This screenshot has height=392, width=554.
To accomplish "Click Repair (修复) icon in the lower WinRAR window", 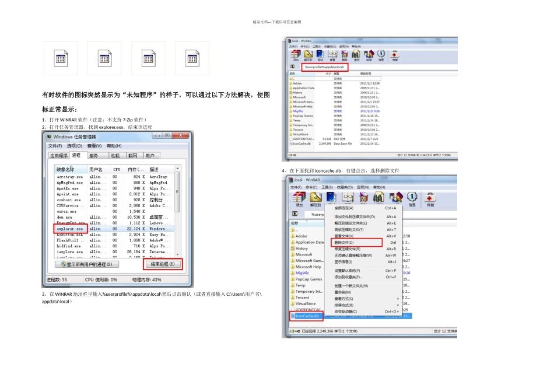I will pyautogui.click(x=430, y=199).
